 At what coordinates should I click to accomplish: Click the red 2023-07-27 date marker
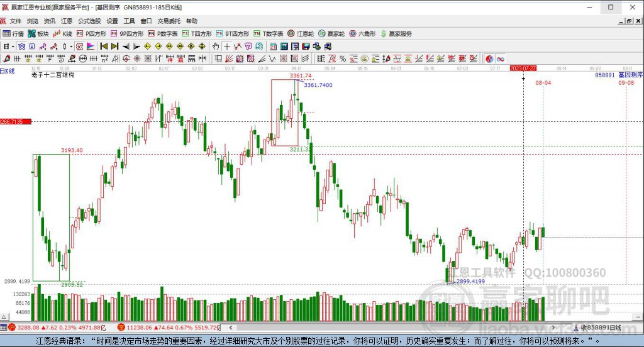click(x=523, y=68)
